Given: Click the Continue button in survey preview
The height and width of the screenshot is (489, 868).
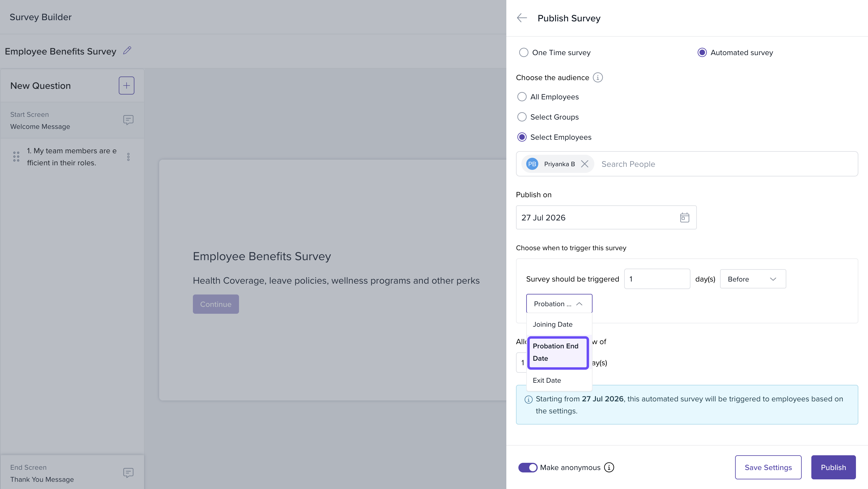Looking at the screenshot, I should click(x=216, y=304).
